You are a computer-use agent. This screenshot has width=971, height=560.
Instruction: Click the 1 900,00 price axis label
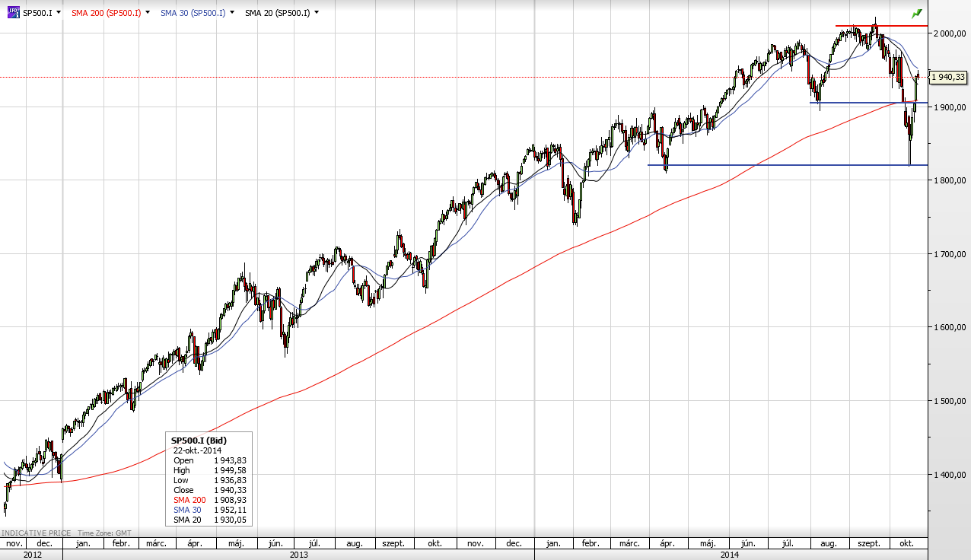(x=950, y=107)
